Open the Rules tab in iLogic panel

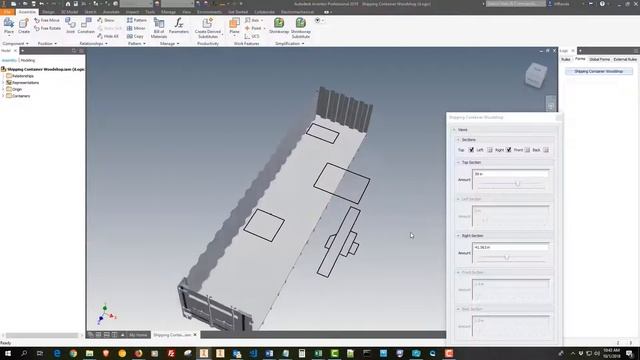[x=566, y=59]
